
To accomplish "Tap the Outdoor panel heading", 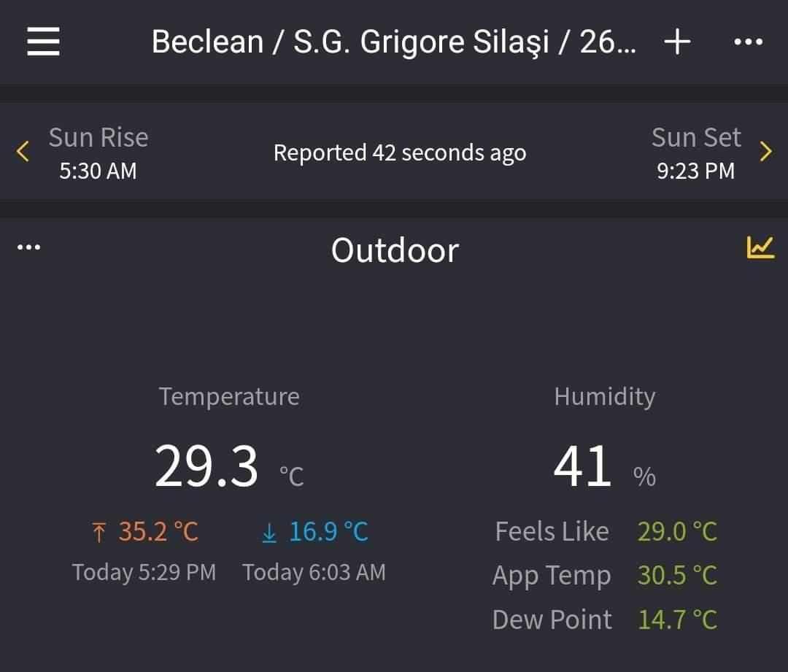I will 395,250.
